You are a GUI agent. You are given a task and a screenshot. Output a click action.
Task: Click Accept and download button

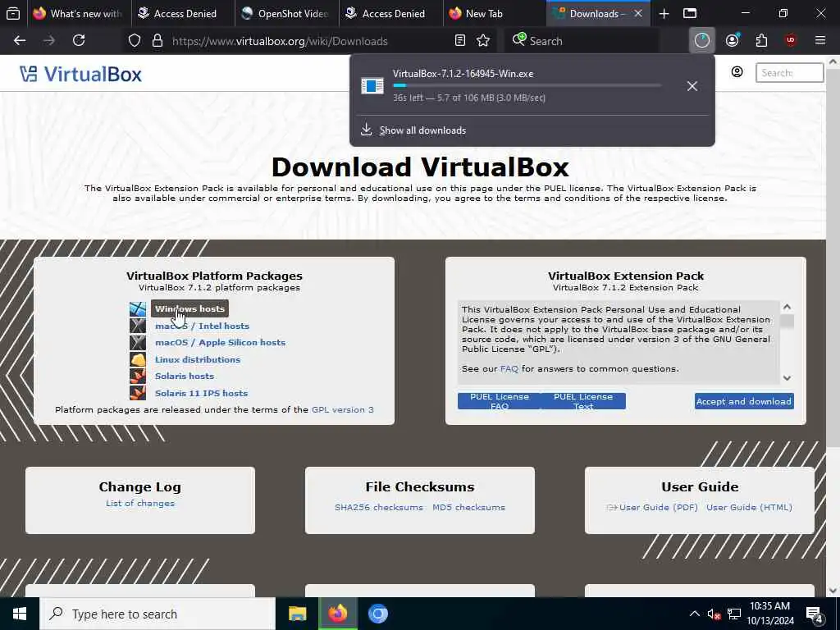tap(744, 401)
